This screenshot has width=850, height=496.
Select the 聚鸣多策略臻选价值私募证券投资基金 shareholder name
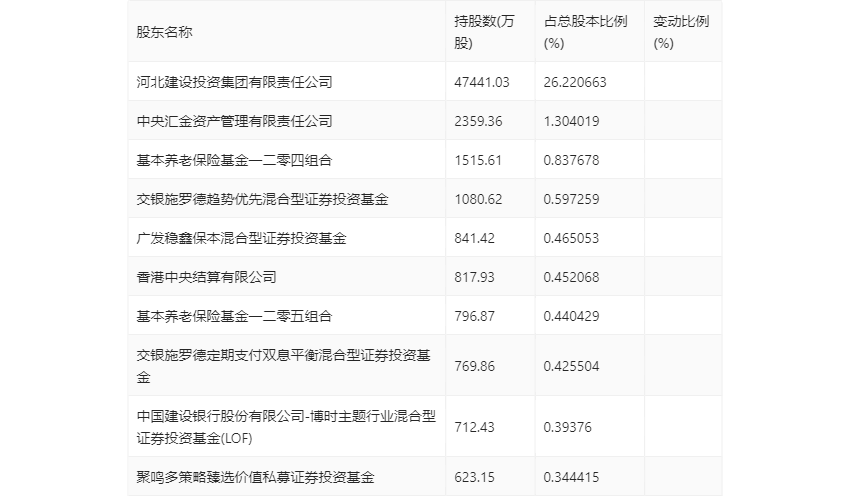click(x=255, y=477)
